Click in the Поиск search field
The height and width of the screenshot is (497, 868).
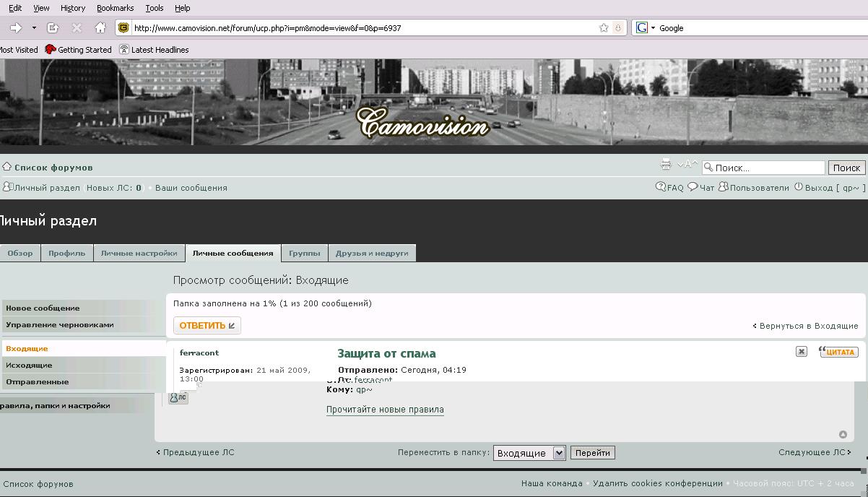tap(763, 168)
